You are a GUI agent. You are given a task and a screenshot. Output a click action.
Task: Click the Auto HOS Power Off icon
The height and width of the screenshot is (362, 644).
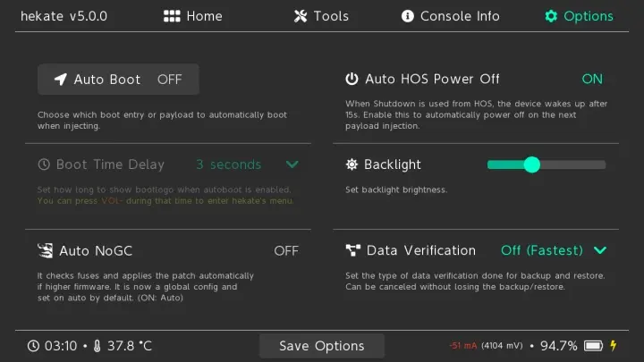pos(352,79)
